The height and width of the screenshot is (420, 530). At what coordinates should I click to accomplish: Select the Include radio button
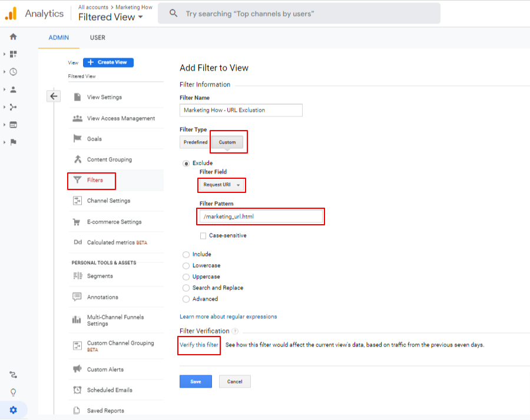coord(186,255)
